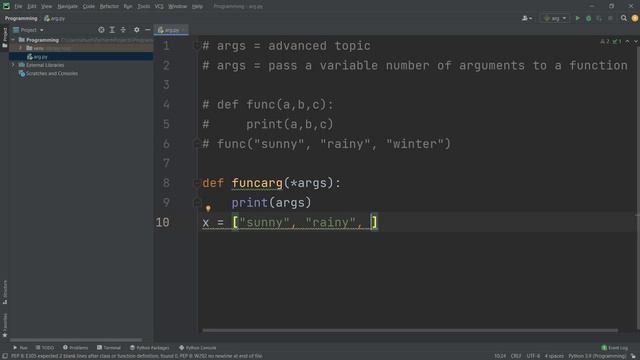Click the warnings count inspection widget
The width and height of the screenshot is (640, 360).
click(x=611, y=42)
